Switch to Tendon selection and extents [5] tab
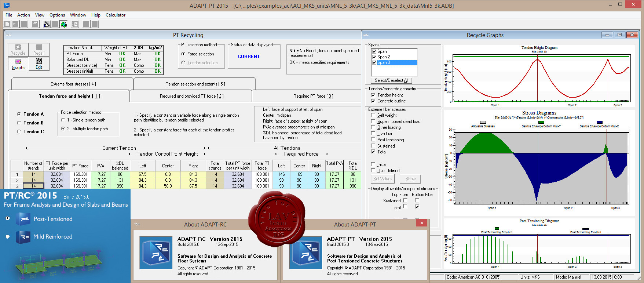Viewport: 644px width, 283px height. pyautogui.click(x=195, y=84)
